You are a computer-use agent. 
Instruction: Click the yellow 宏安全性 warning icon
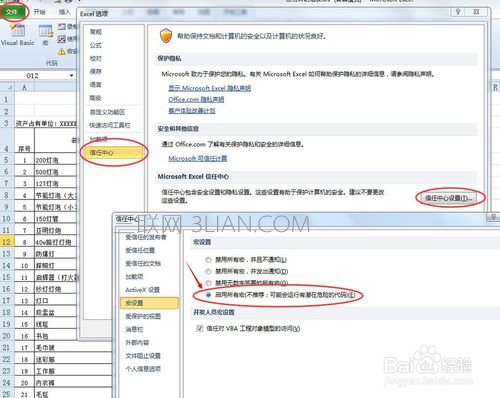click(62, 51)
